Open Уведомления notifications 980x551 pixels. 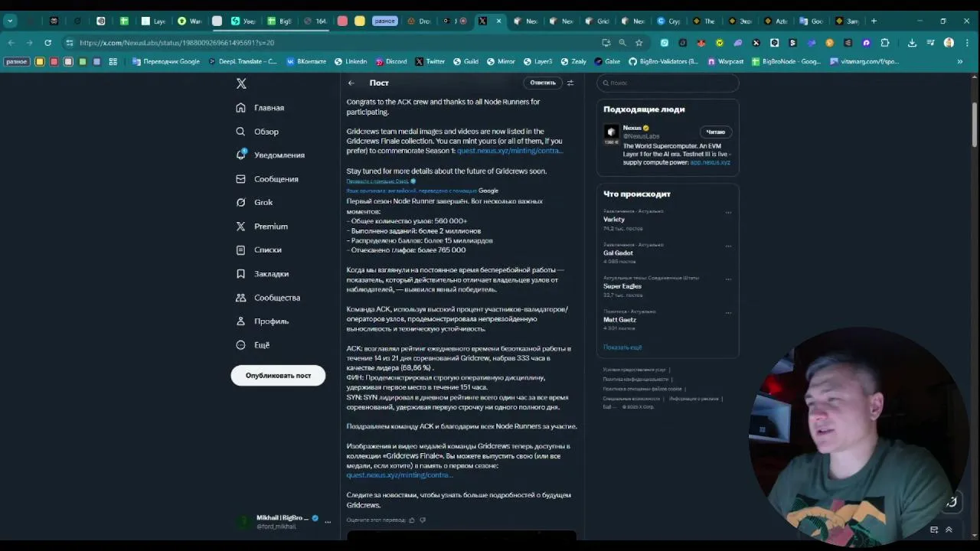(270, 155)
